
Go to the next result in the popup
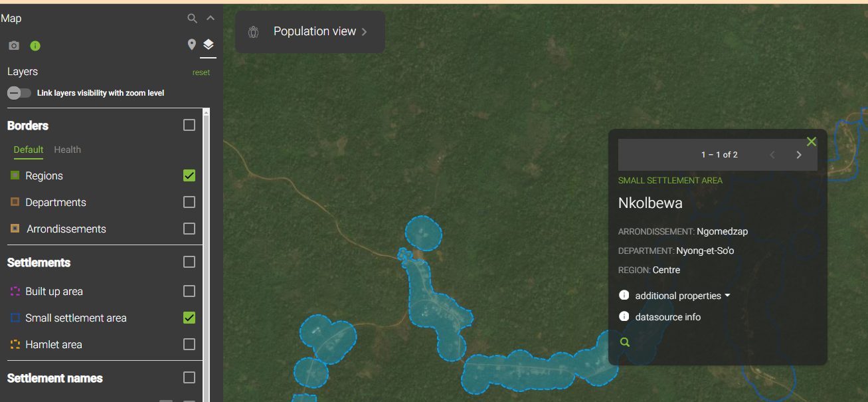tap(799, 155)
